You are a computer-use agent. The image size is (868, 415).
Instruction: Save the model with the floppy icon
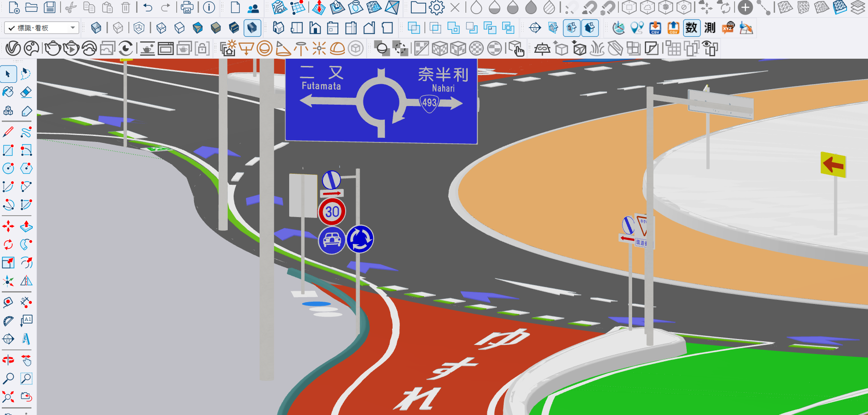click(50, 7)
